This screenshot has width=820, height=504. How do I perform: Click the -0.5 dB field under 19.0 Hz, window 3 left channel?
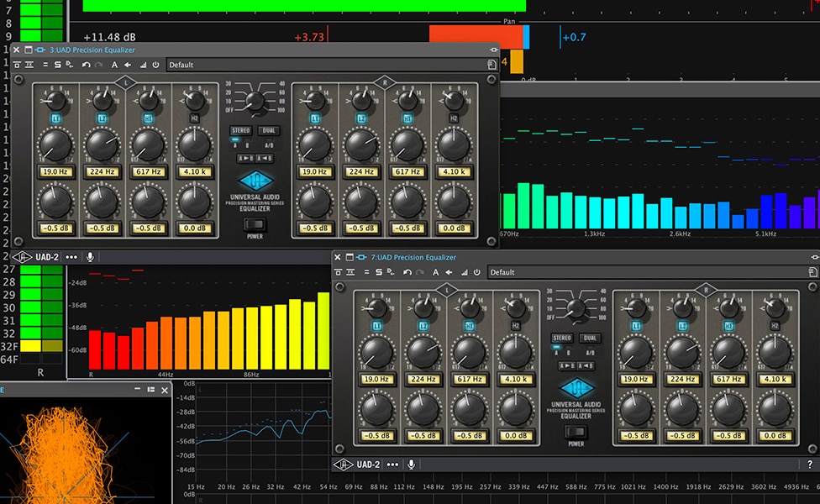pos(56,228)
